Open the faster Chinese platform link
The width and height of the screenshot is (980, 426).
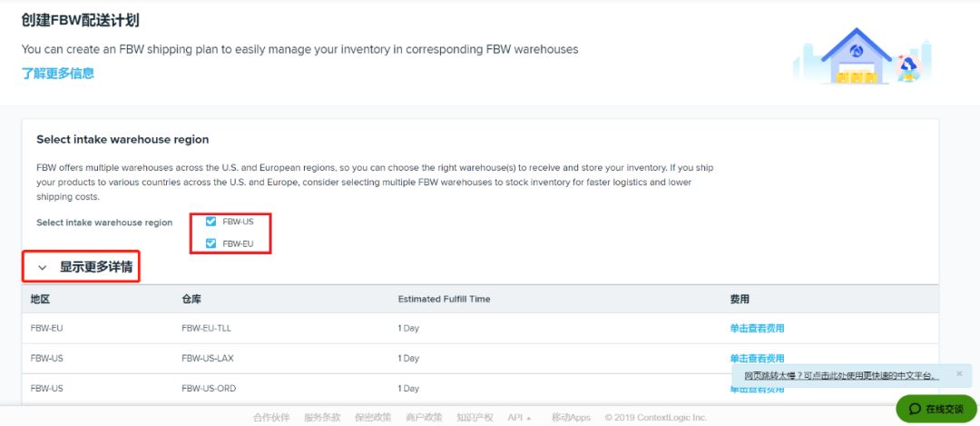tap(842, 376)
